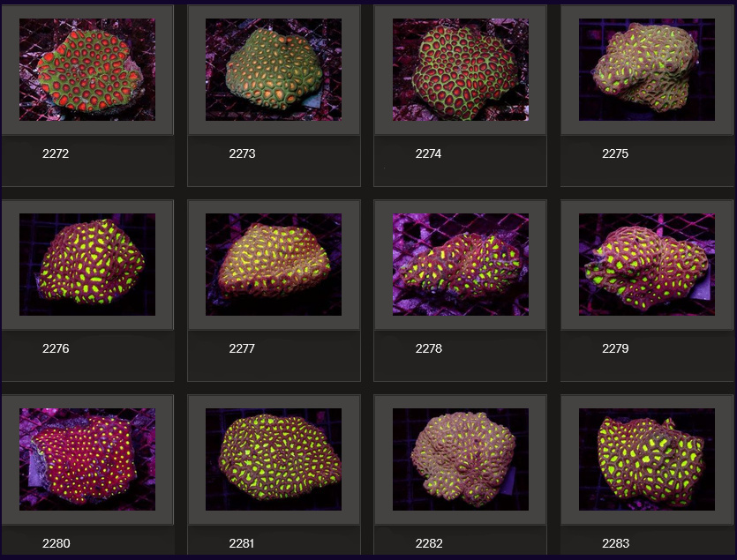Open coral thumbnail numbered 2281
The image size is (737, 560).
tap(274, 459)
